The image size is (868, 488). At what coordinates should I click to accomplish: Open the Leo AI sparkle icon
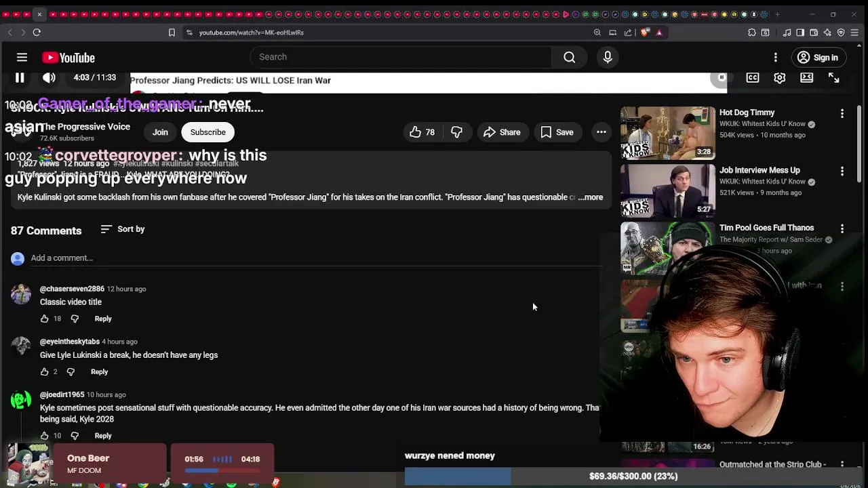pyautogui.click(x=827, y=32)
